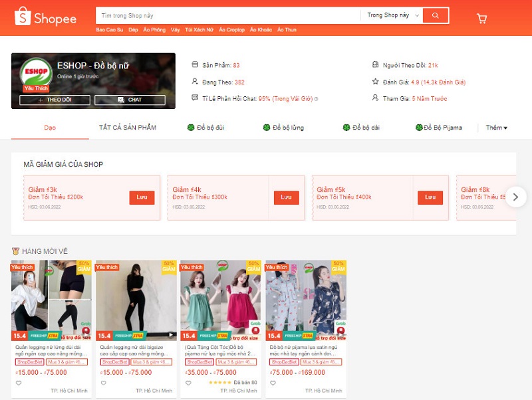Image resolution: width=532 pixels, height=400 pixels.
Task: Click into the shop search field
Action: (x=226, y=15)
